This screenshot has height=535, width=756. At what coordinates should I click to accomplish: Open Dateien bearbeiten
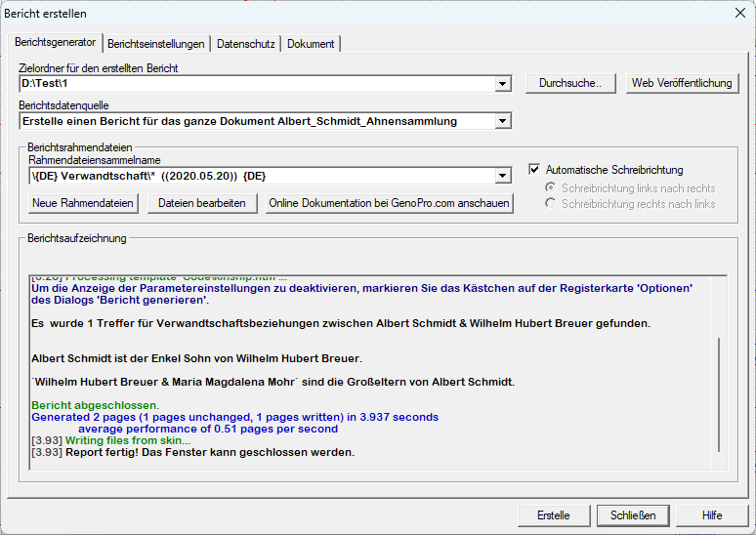point(202,203)
